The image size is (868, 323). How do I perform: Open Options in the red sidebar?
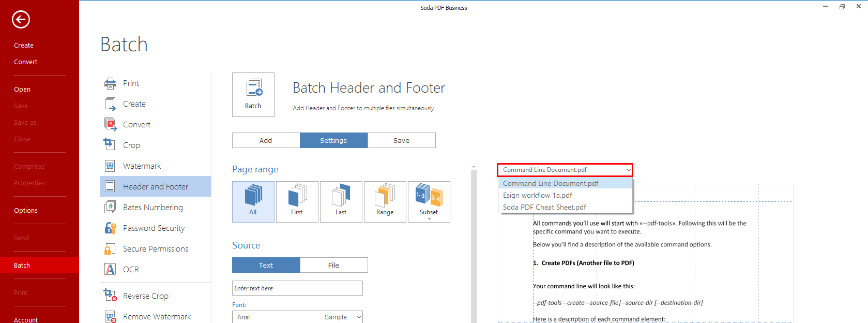coord(26,211)
